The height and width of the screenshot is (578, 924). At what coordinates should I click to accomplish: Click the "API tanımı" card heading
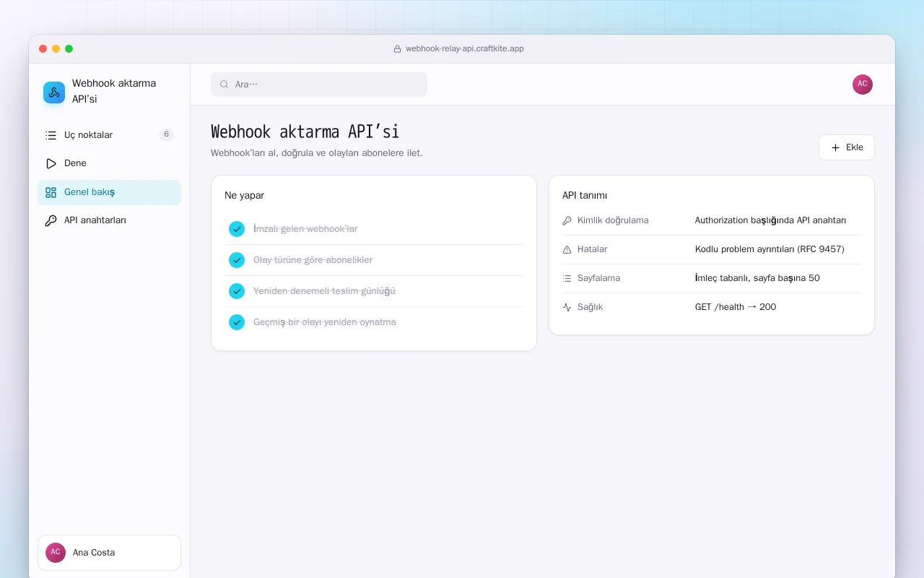pyautogui.click(x=585, y=195)
